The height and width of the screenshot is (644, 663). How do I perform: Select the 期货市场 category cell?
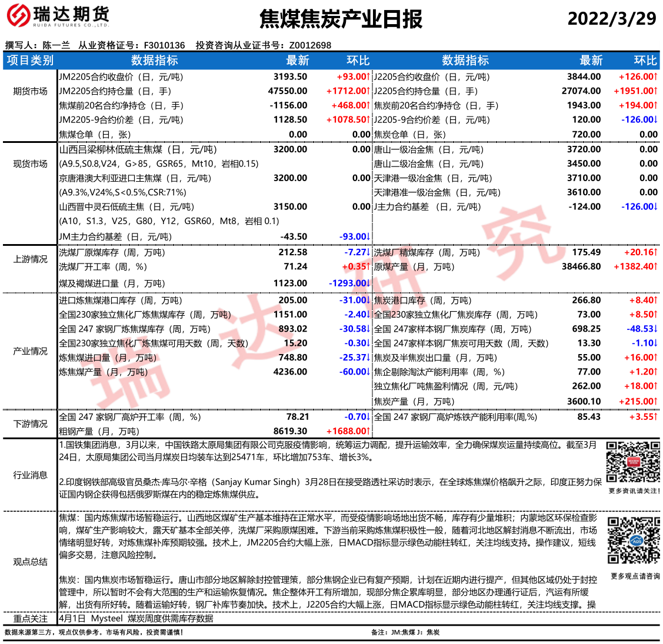pyautogui.click(x=30, y=91)
